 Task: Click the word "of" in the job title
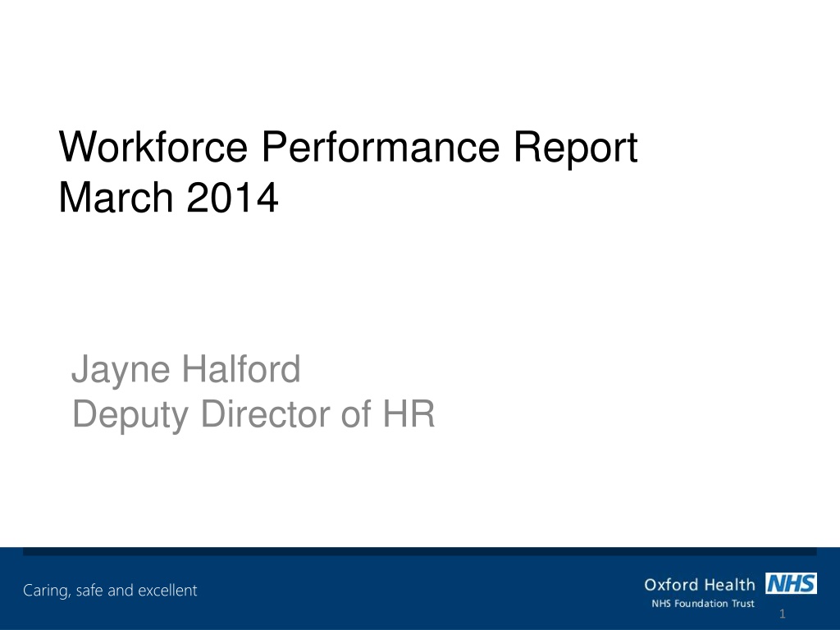[356, 413]
